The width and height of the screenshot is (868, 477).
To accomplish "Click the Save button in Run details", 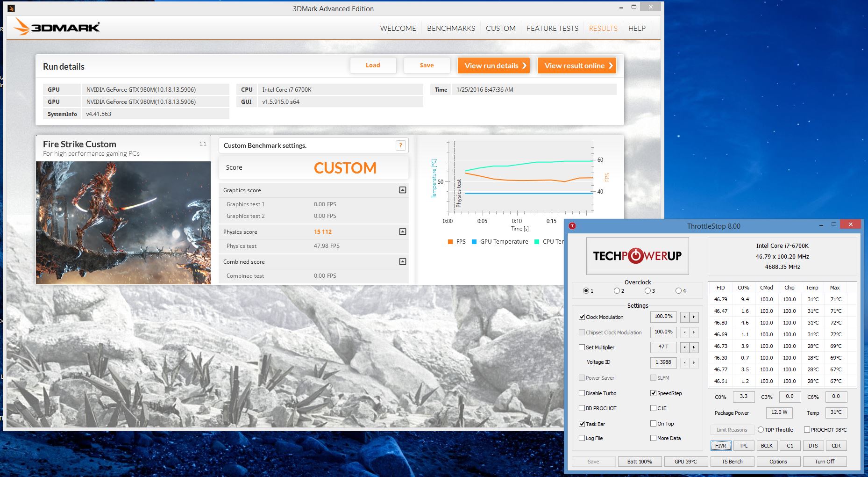I will 427,65.
